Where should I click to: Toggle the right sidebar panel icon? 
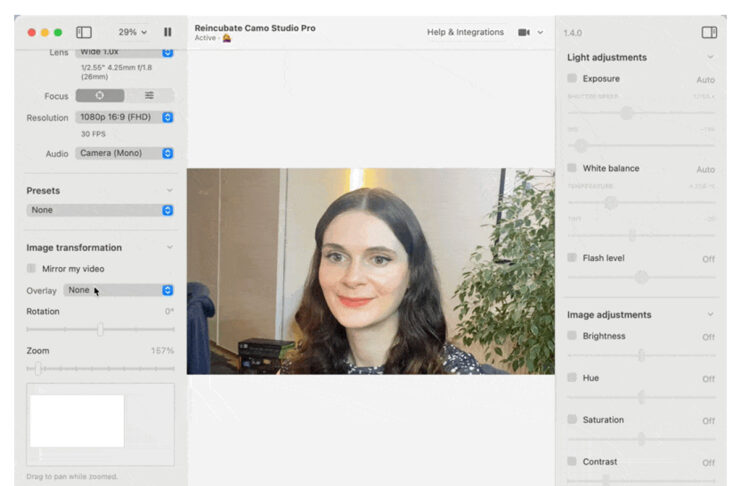pos(709,32)
